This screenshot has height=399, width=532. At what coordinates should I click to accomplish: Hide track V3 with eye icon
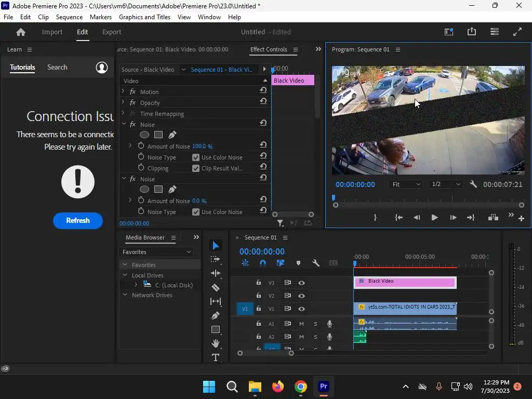[x=301, y=283]
